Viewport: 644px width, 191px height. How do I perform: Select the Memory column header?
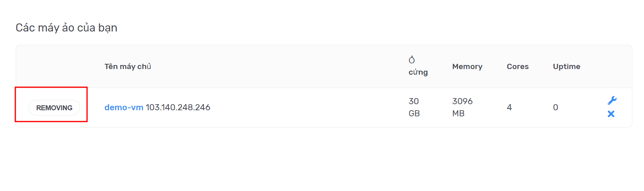tap(467, 67)
